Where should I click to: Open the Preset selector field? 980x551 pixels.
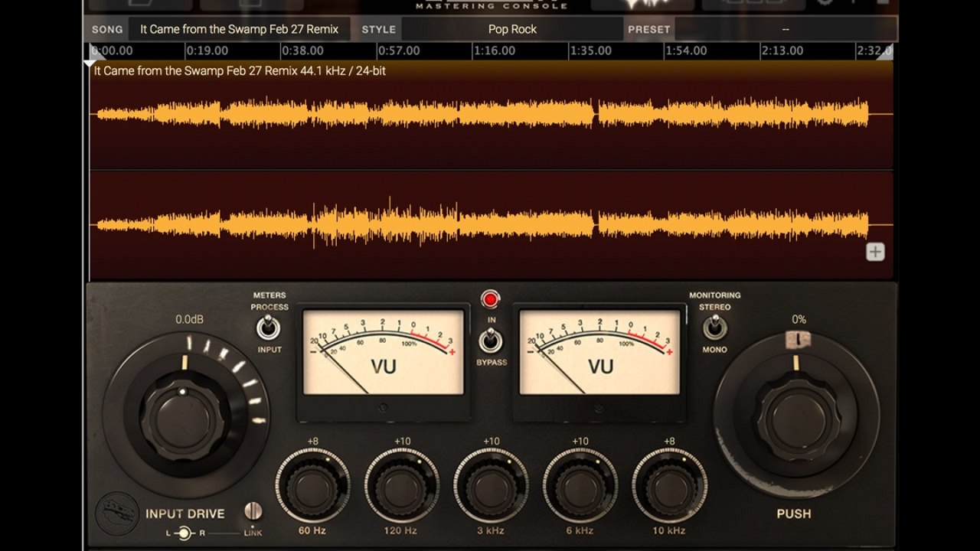786,29
